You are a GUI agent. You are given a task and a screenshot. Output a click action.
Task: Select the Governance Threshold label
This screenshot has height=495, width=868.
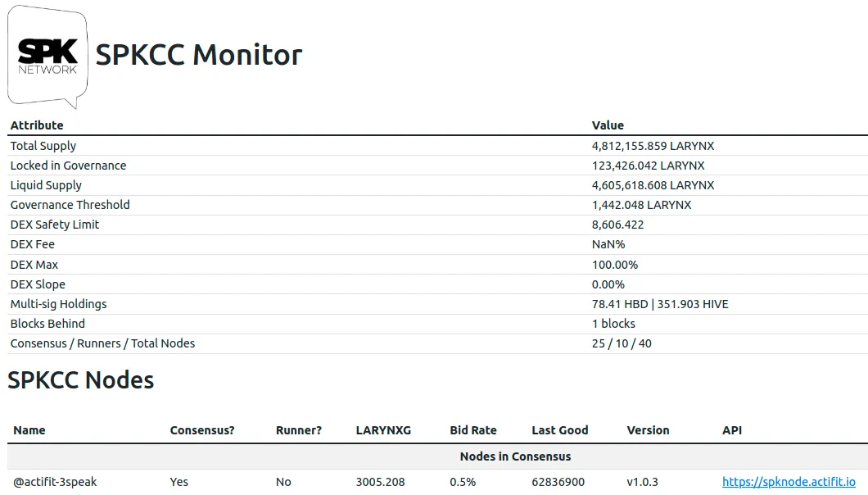[70, 205]
